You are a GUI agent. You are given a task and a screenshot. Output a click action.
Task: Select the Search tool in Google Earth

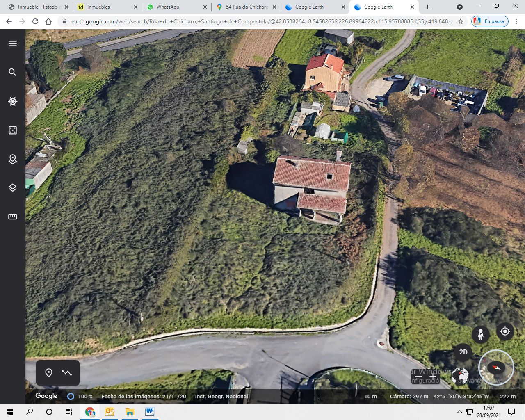pos(12,72)
